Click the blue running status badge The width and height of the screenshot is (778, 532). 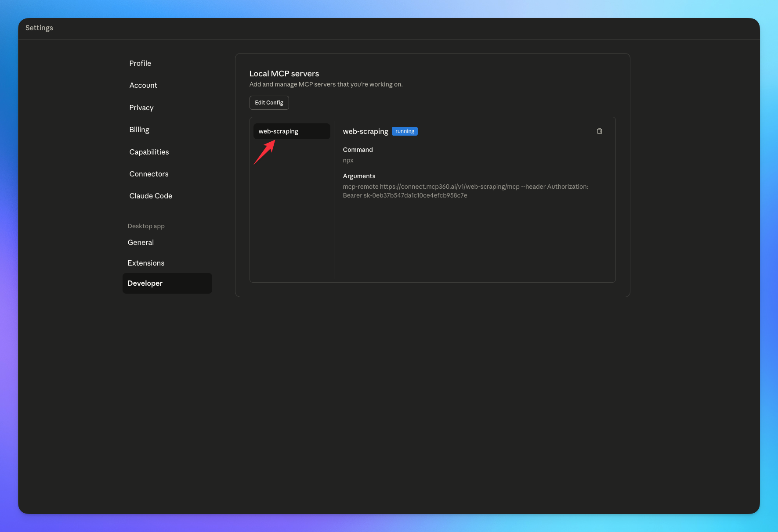405,131
